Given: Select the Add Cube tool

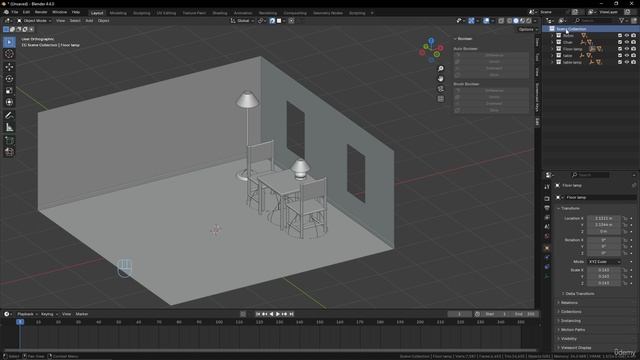Looking at the screenshot, I should tap(9, 140).
